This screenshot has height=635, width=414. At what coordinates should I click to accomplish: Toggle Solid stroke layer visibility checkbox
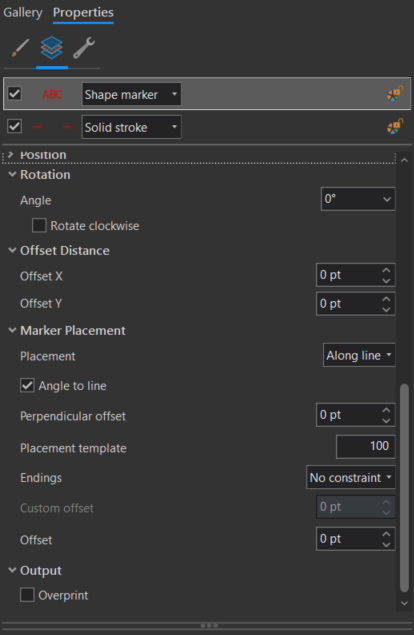point(15,126)
